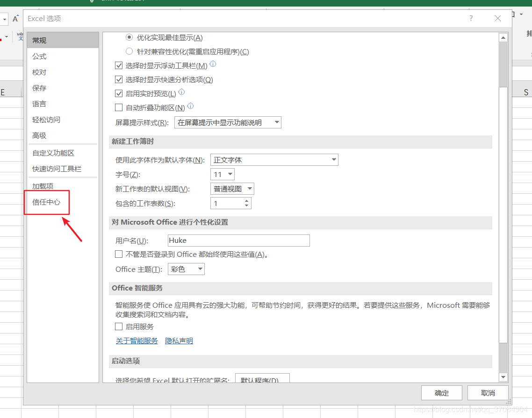Screen dimensions: 532x418
Task: Click options scrollbar up arrow
Action: (503, 38)
